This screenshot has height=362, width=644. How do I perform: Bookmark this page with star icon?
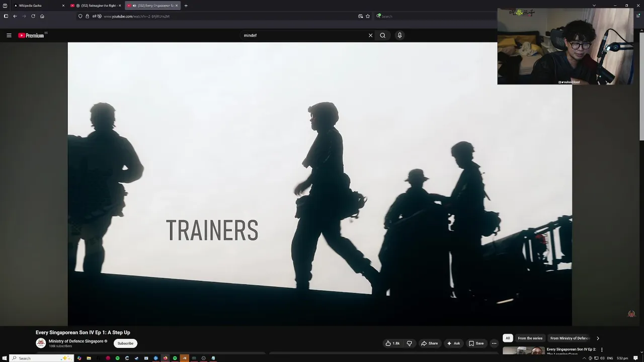tap(368, 16)
